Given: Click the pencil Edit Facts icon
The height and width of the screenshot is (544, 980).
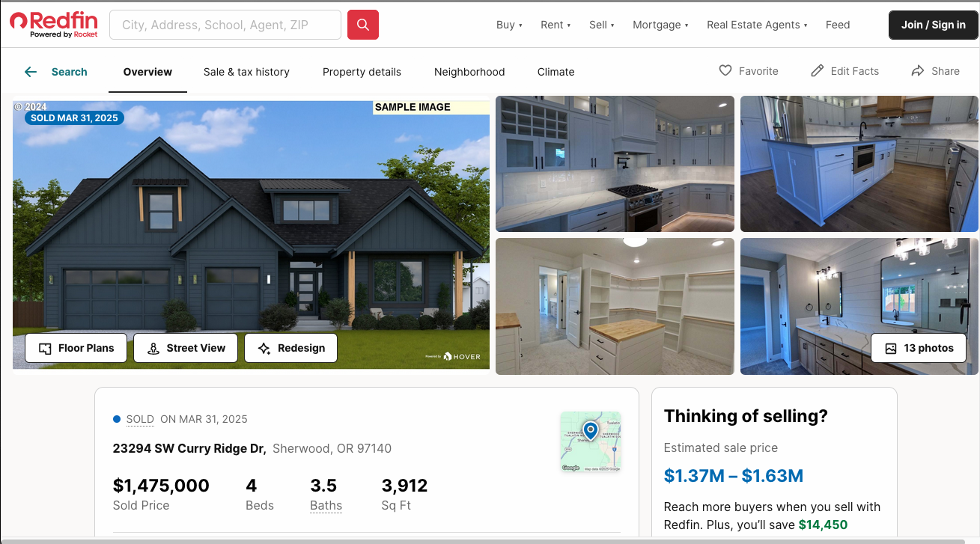Looking at the screenshot, I should click(x=818, y=71).
